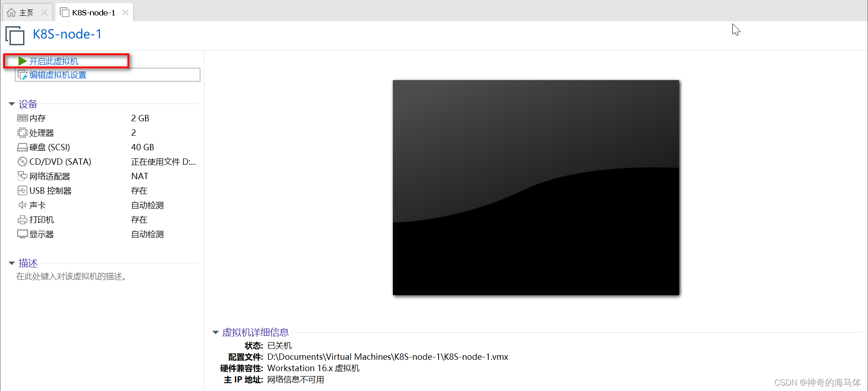Click the K8S-node-1 page title
Screen dimensions: 868x391
(67, 34)
